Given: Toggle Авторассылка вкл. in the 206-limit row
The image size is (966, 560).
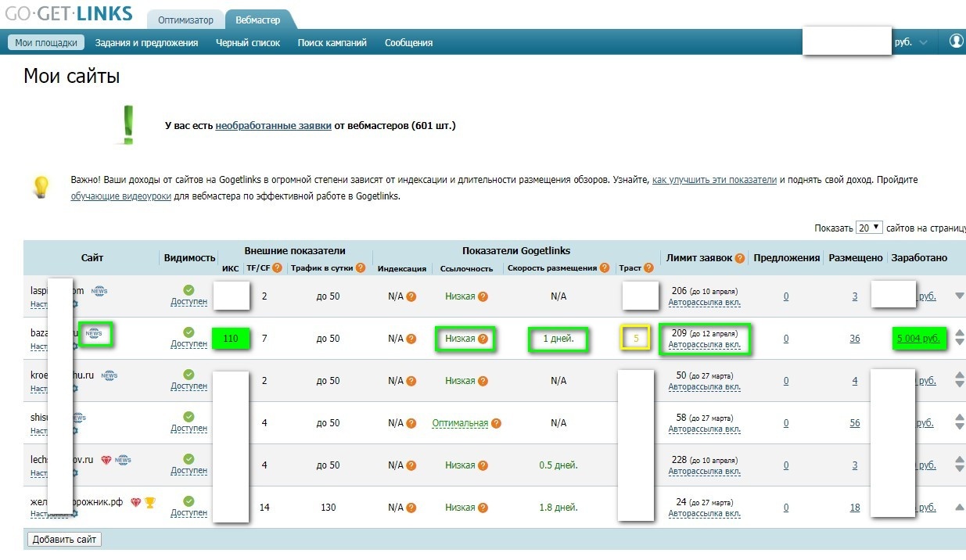Looking at the screenshot, I should tap(704, 303).
